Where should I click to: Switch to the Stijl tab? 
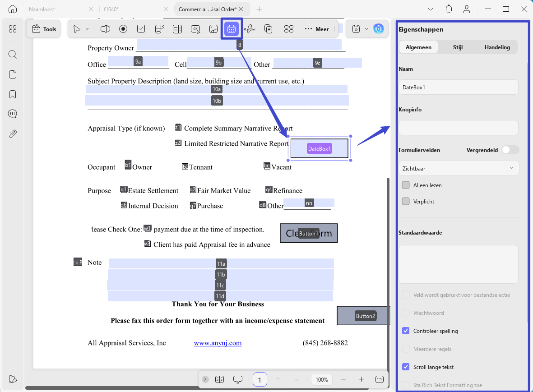[x=458, y=47]
